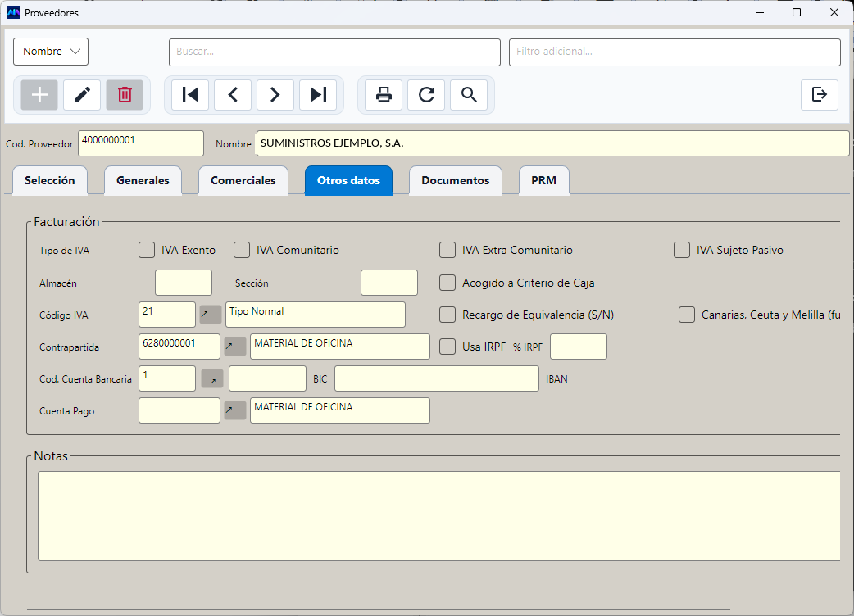
Task: Enable Acogido a Criterio de Caja
Action: click(x=447, y=283)
